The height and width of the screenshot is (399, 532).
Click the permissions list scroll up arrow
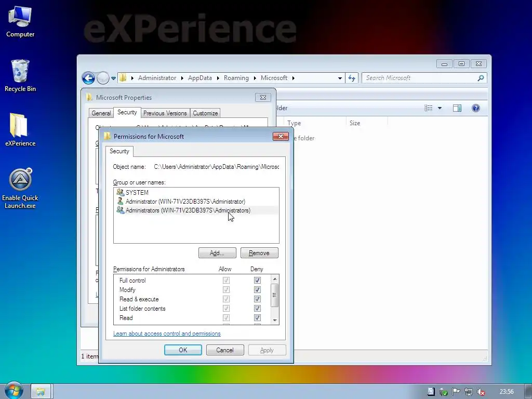click(275, 279)
